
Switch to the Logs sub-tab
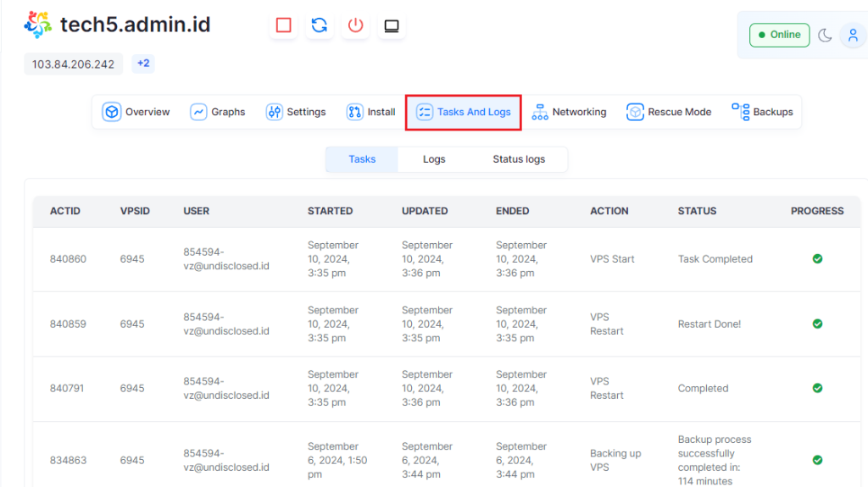(x=434, y=159)
